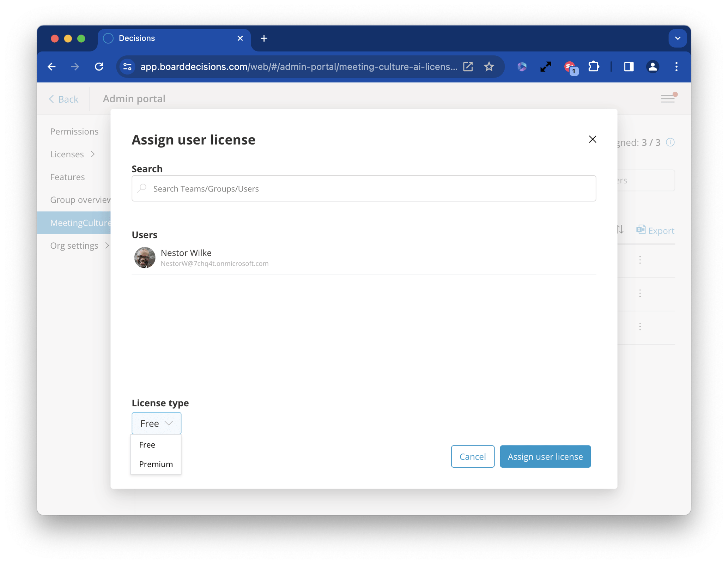Viewport: 728px width, 564px height.
Task: Reload the page using the refresh icon
Action: click(x=99, y=67)
